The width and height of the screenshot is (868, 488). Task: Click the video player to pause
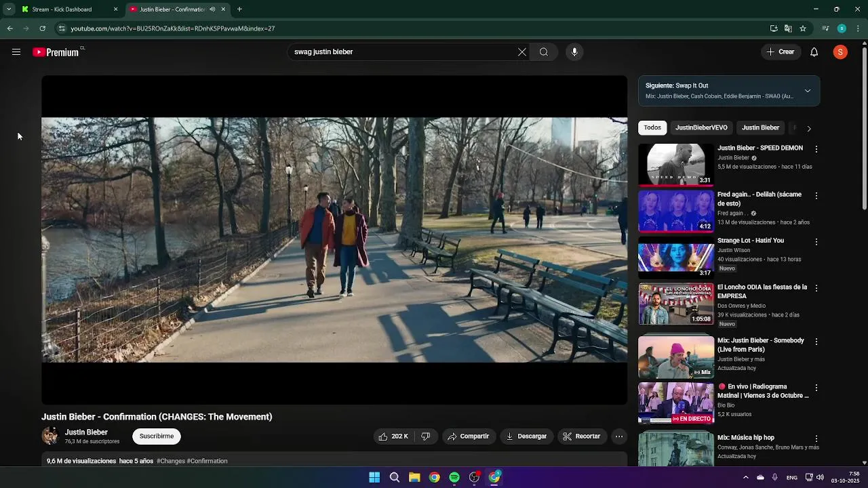(x=334, y=240)
